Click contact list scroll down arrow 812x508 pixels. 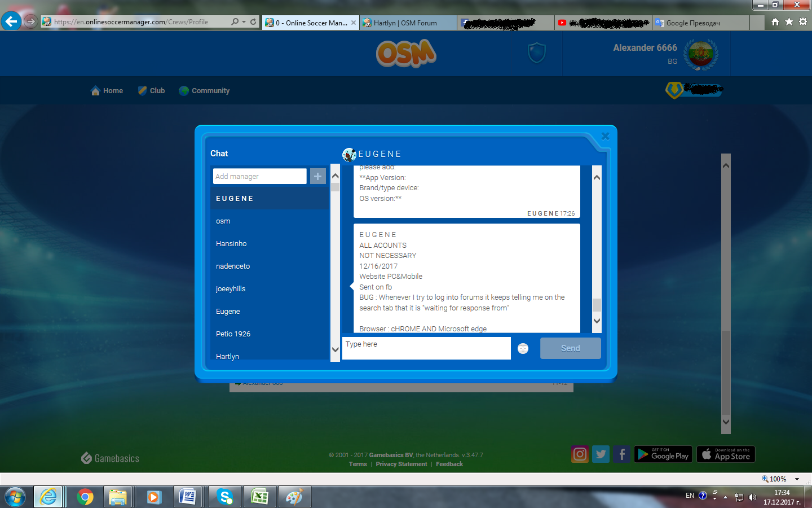[x=336, y=349]
